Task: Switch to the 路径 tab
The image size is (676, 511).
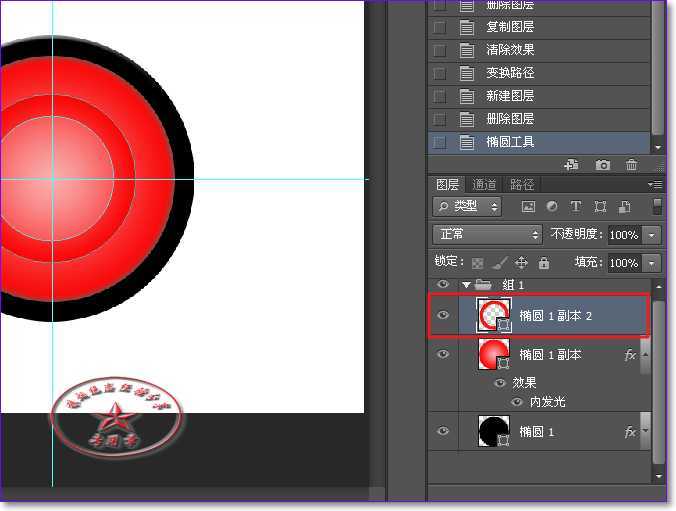Action: 521,185
